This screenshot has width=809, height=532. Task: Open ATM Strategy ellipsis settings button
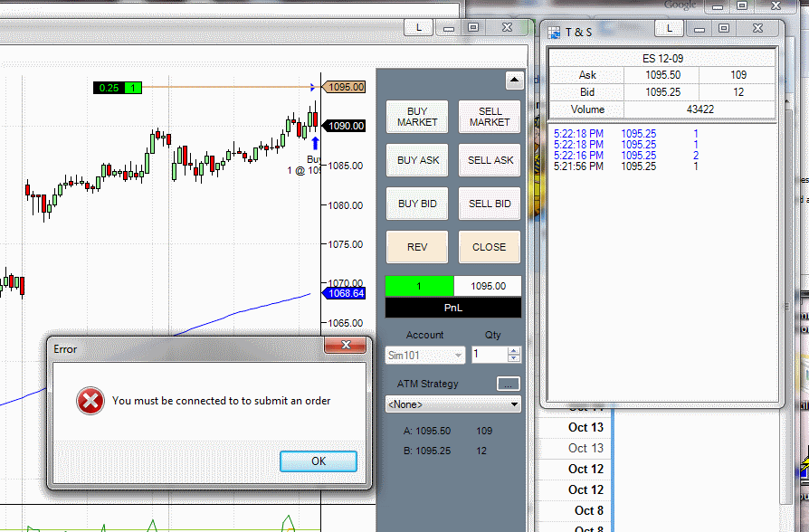pos(509,384)
